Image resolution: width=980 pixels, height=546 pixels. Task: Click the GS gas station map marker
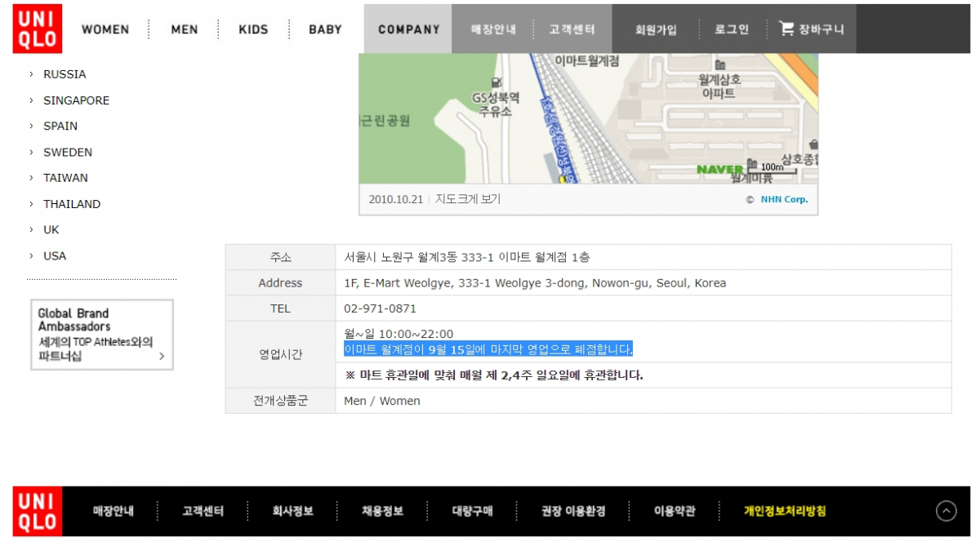coord(497,82)
